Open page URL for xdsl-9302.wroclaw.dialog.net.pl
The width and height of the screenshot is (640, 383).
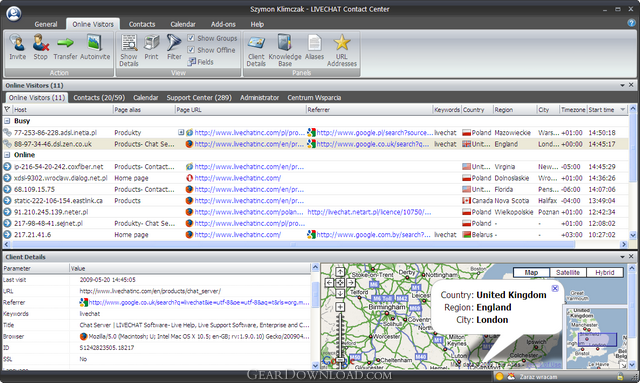pos(238,178)
